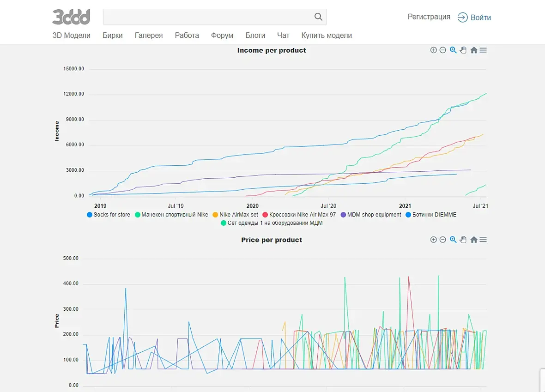This screenshot has height=392, width=545.
Task: Open the Income chart hamburger menu
Action: click(483, 50)
